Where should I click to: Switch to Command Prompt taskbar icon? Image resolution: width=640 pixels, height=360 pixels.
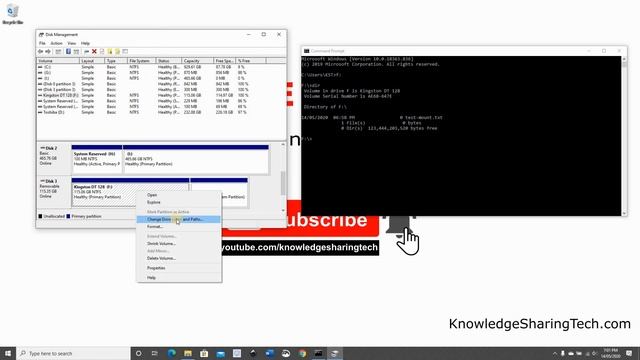(x=318, y=353)
